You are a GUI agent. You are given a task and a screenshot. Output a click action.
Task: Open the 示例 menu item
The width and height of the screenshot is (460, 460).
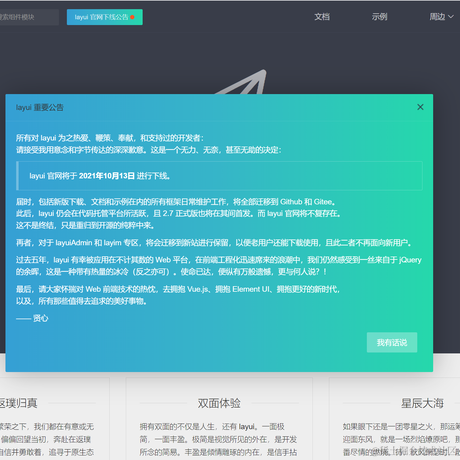[379, 17]
